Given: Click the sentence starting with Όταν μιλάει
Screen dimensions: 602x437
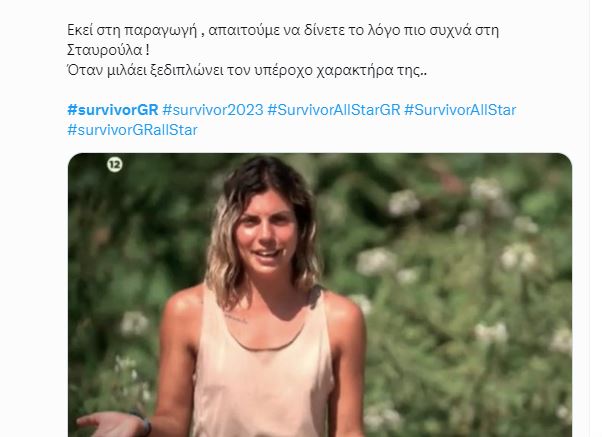Looking at the screenshot, I should point(247,70).
